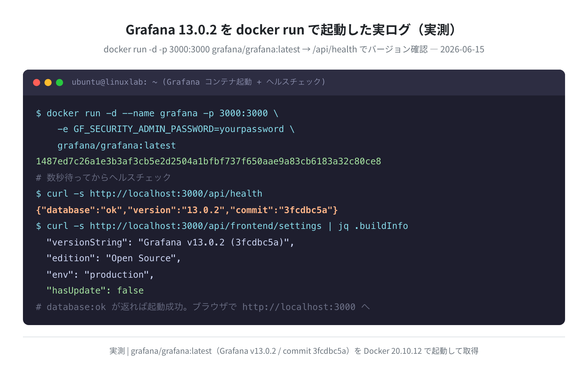This screenshot has height=371, width=588.
Task: Click the curl api/frontend/settings jq .buildInfo command
Action: (x=222, y=226)
